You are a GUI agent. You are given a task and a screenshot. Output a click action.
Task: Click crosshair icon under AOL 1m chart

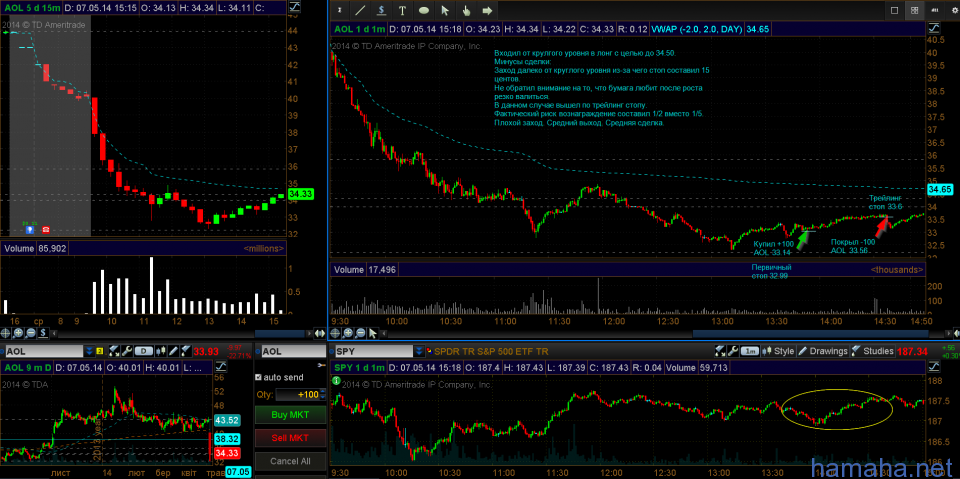click(335, 333)
